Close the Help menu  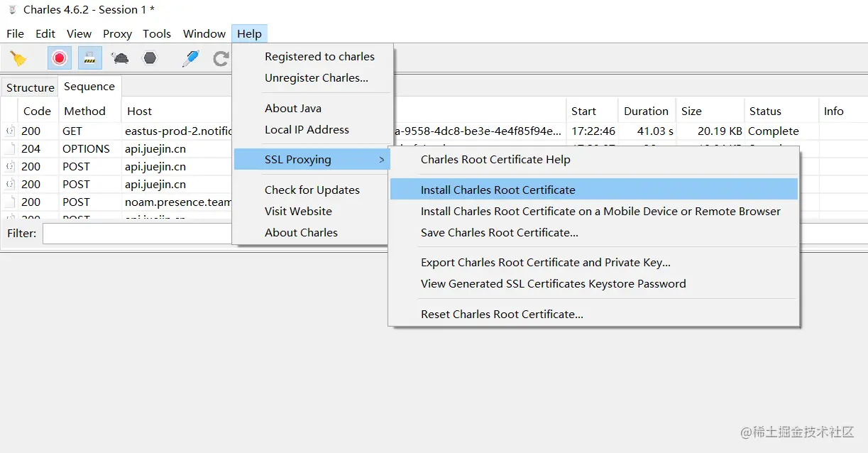[x=249, y=33]
